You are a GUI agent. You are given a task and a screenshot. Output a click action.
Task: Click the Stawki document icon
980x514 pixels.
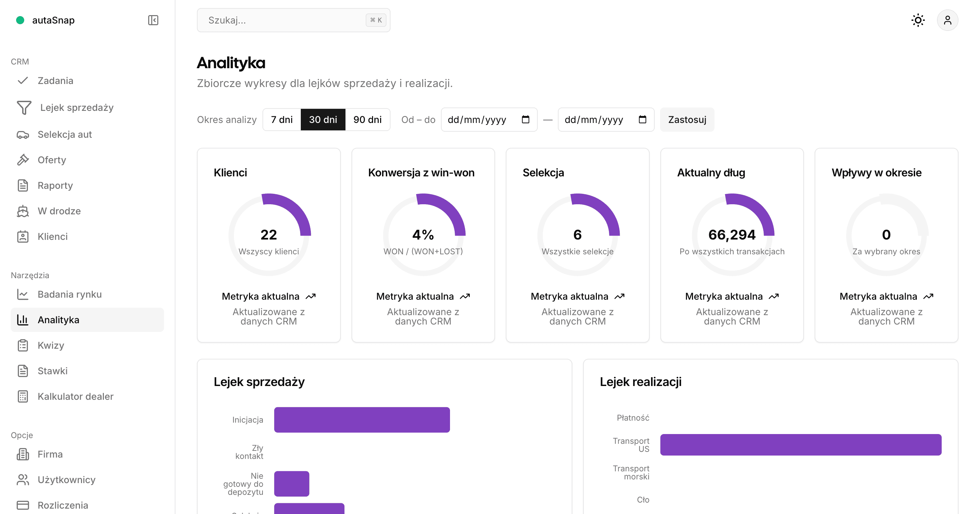tap(23, 371)
